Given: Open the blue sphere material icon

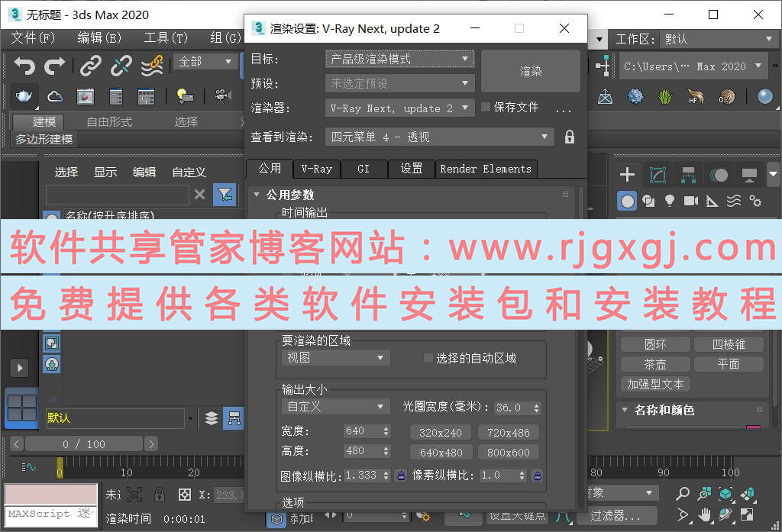Looking at the screenshot, I should click(x=764, y=95).
